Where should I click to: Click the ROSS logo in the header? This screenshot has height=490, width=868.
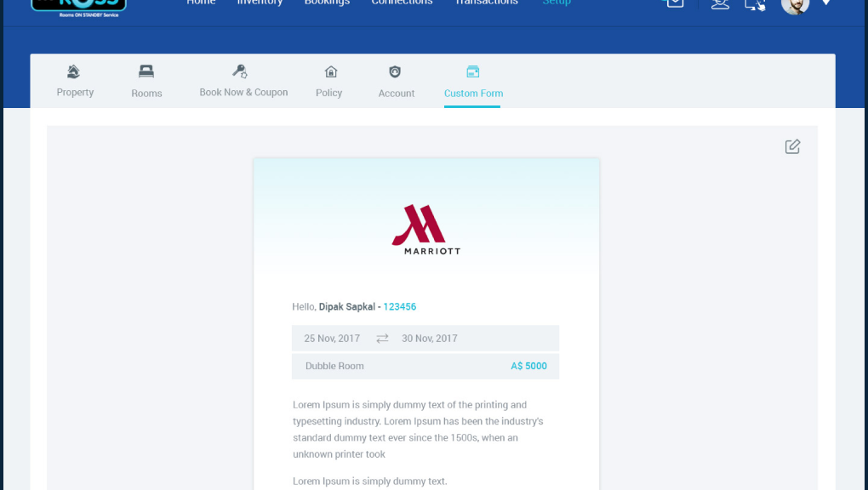(x=78, y=7)
